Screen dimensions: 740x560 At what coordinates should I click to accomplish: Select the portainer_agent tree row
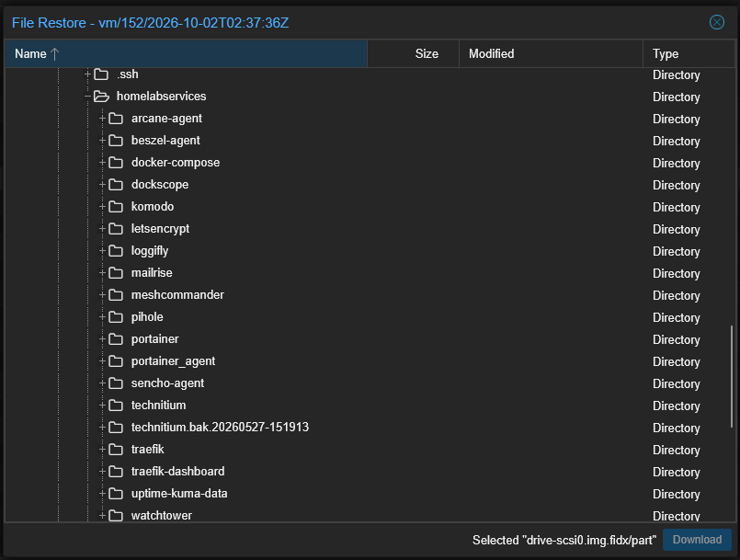click(x=370, y=360)
